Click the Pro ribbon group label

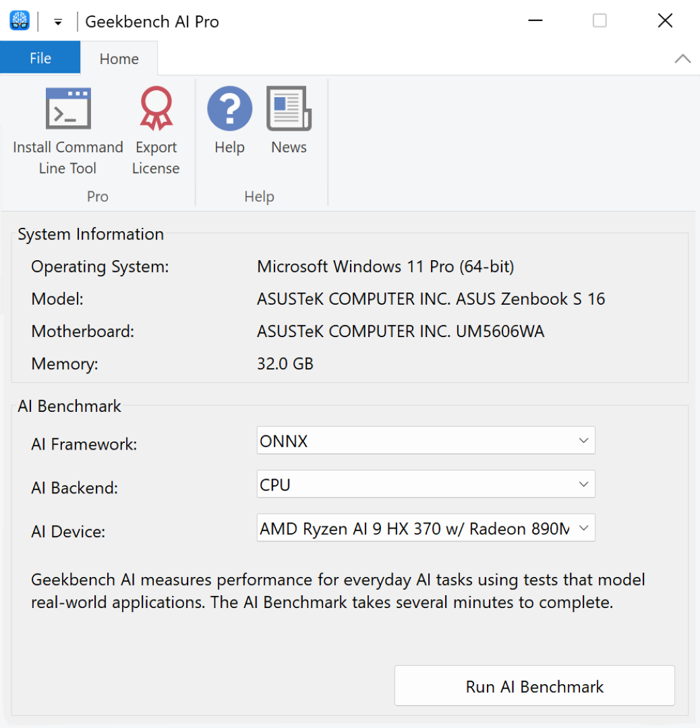98,196
